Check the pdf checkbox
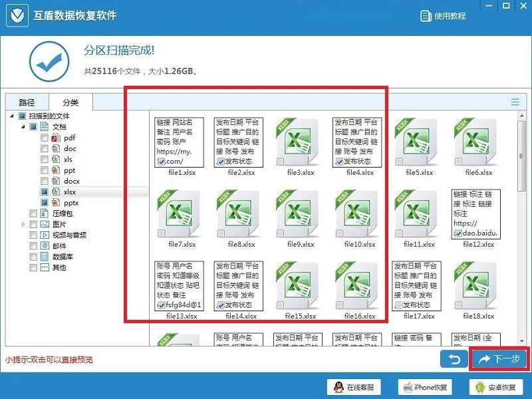 tap(45, 138)
